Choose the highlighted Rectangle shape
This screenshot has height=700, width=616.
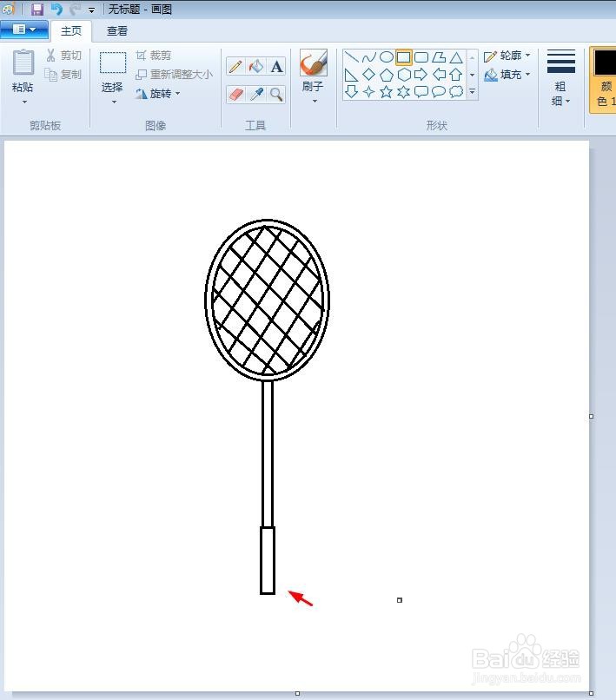coord(404,57)
